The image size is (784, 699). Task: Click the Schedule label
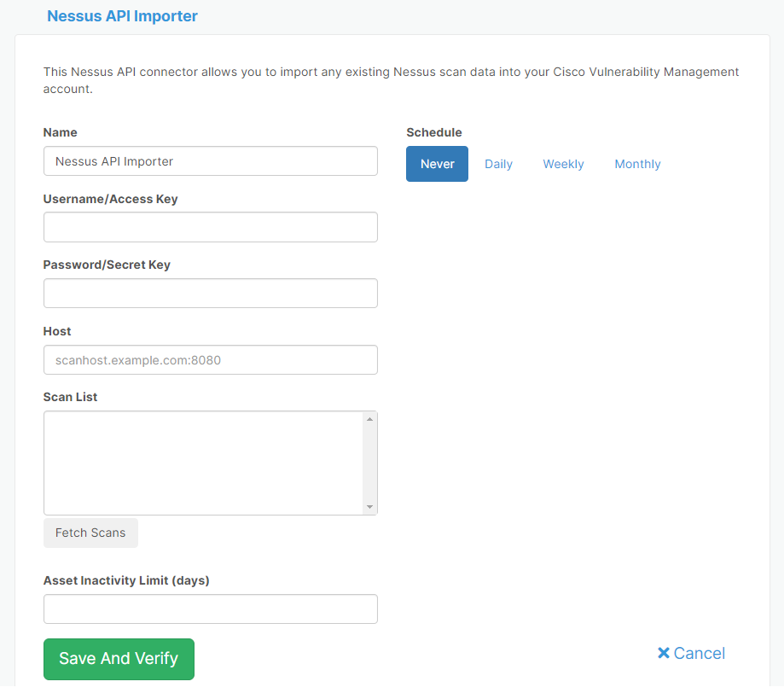tap(434, 132)
